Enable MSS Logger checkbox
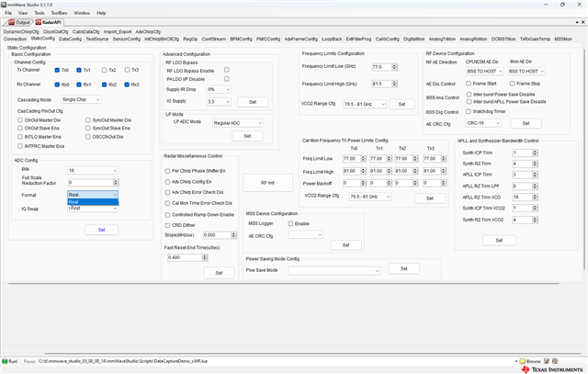This screenshot has height=374, width=588. tap(290, 223)
